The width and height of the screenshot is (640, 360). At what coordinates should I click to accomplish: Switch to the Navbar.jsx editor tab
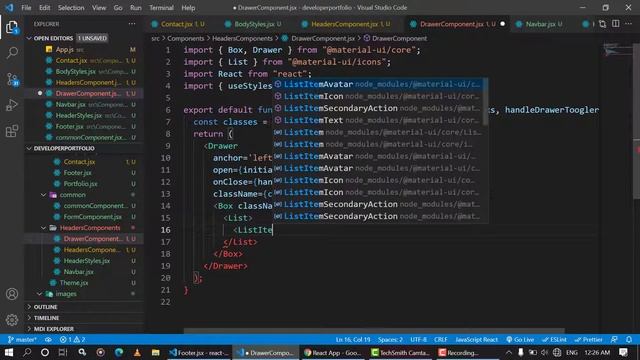click(540, 24)
